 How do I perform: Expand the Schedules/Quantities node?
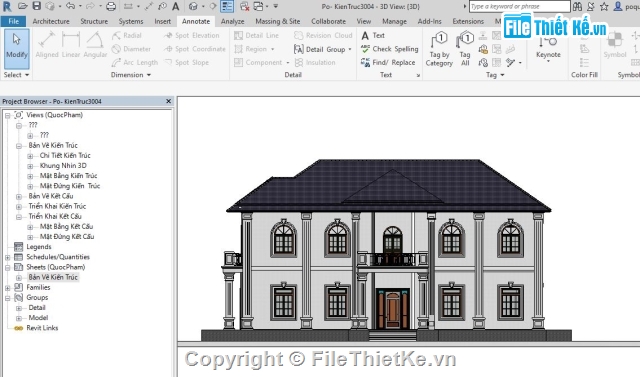pyautogui.click(x=8, y=257)
